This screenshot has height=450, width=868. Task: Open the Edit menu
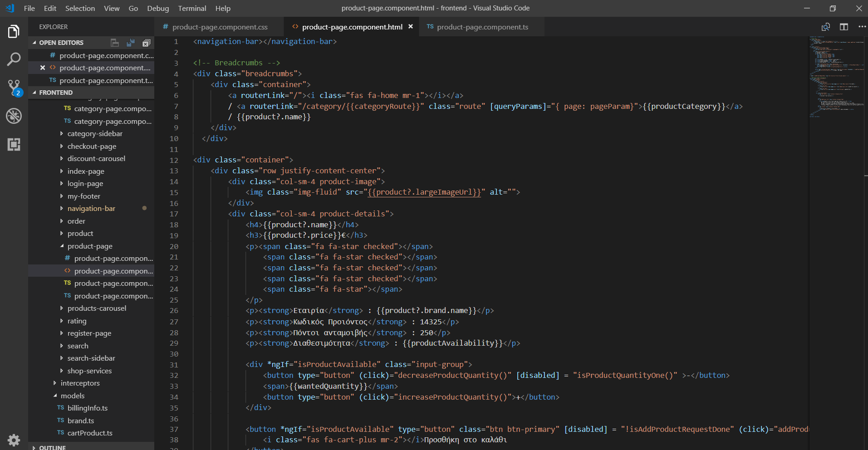(x=50, y=8)
